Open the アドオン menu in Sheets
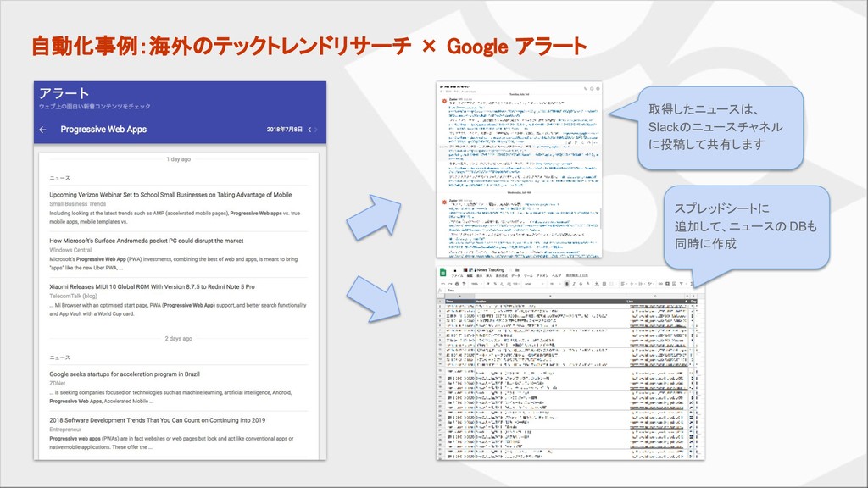The width and height of the screenshot is (868, 488). tap(542, 276)
